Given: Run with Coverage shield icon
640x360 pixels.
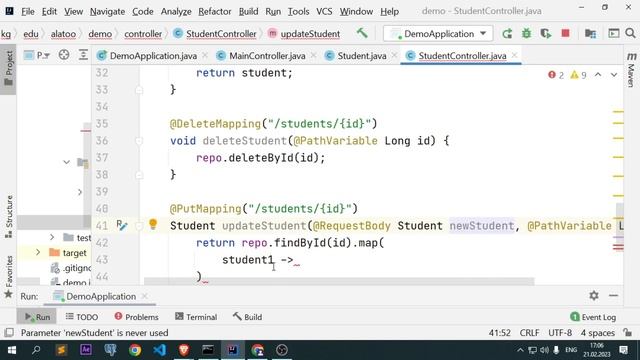Looking at the screenshot, I should pyautogui.click(x=546, y=33).
